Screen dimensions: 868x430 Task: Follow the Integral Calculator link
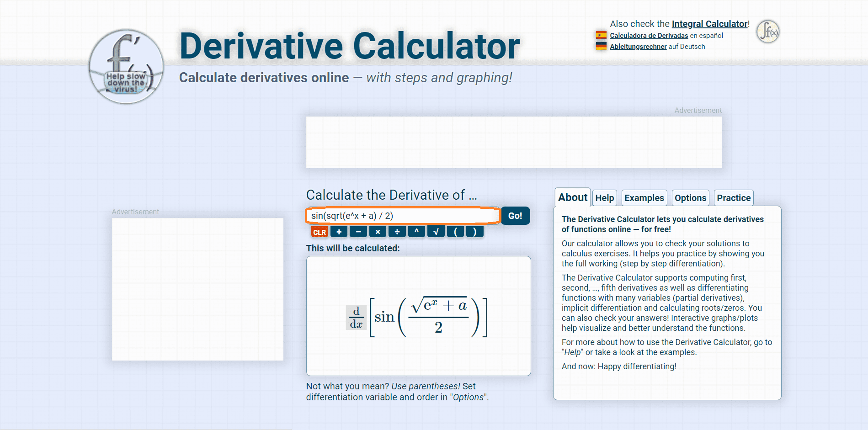click(709, 24)
